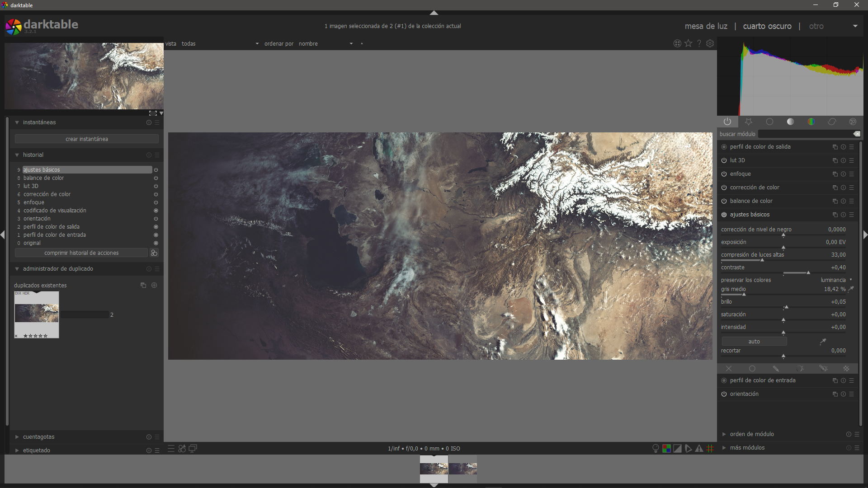This screenshot has width=868, height=488.
Task: Clear the buscar módulo search field
Action: coord(857,134)
